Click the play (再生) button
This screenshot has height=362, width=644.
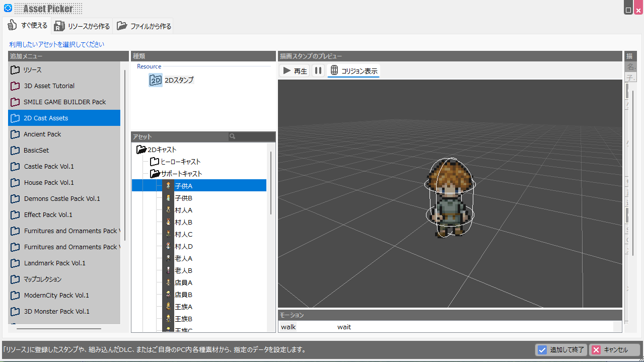point(295,71)
